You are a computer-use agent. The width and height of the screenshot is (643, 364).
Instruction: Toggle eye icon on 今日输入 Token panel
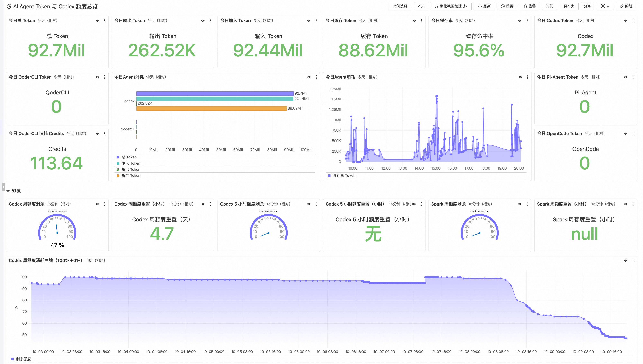click(x=309, y=21)
